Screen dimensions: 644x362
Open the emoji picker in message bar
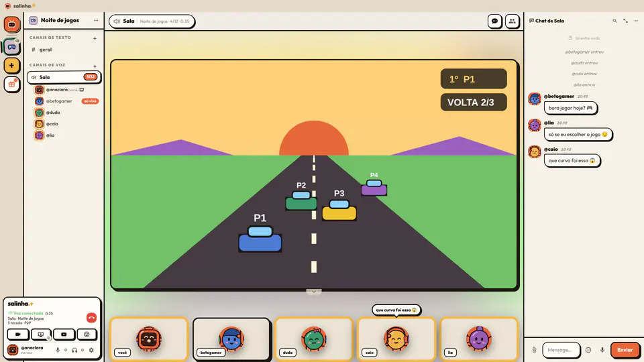click(588, 350)
